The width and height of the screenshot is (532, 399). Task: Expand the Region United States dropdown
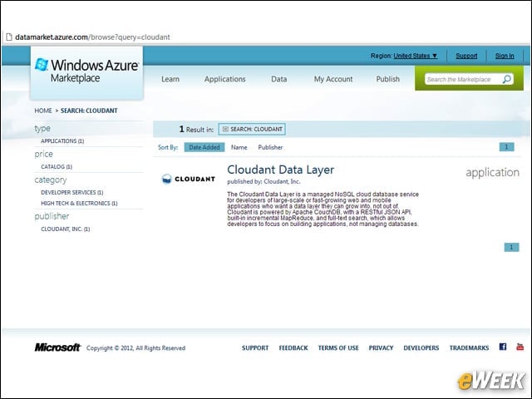pyautogui.click(x=416, y=56)
